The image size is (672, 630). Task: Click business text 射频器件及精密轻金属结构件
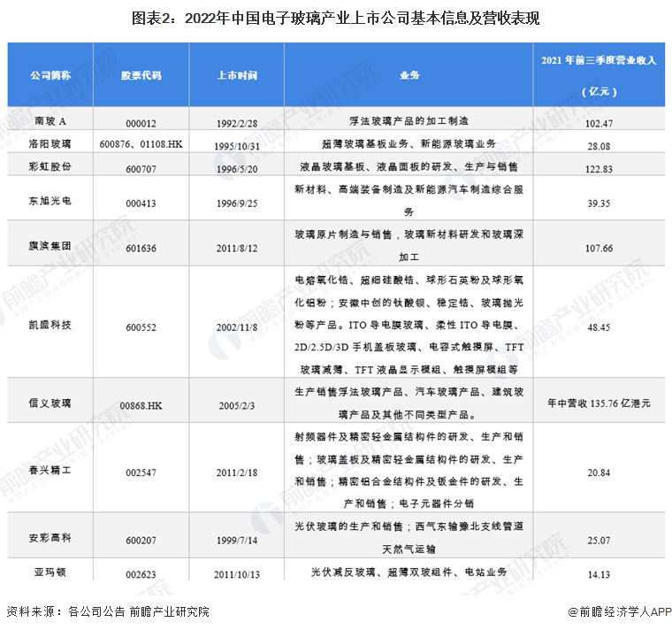pos(409,470)
